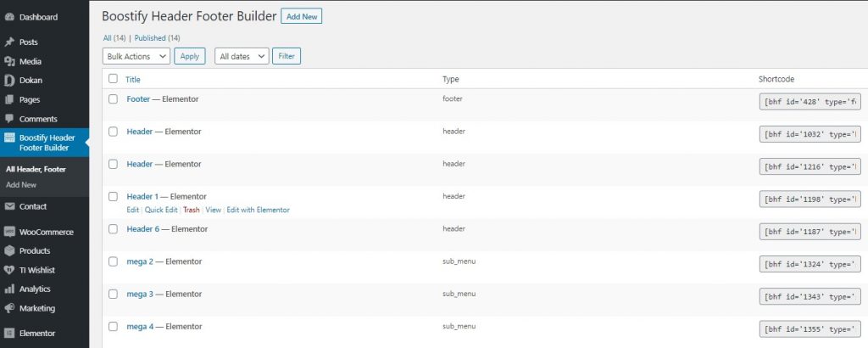Screen dimensions: 868x348
Task: Open the Contact envelope icon
Action: tap(8, 206)
